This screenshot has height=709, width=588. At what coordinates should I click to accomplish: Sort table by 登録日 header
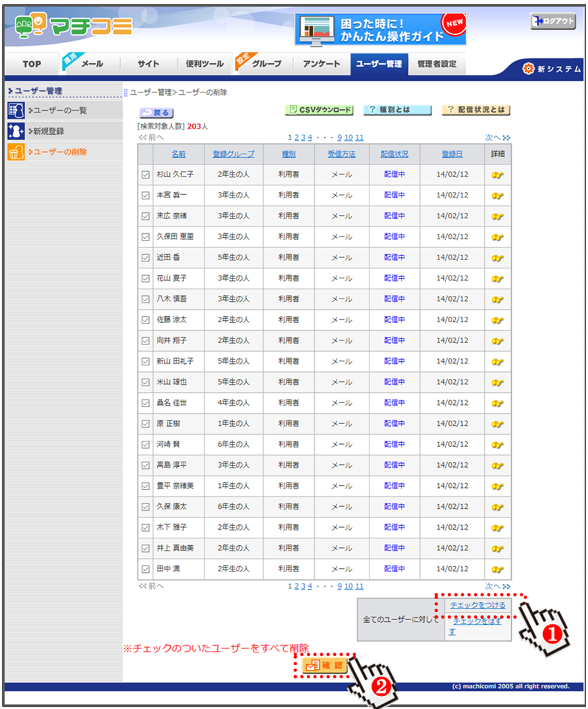pos(452,154)
